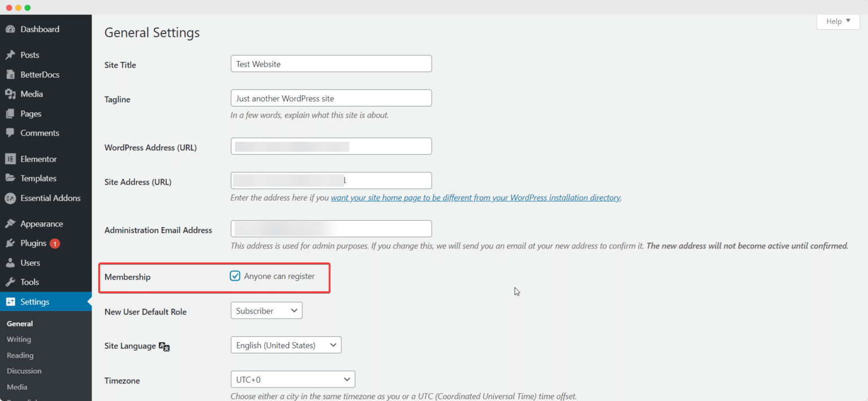The height and width of the screenshot is (401, 868).
Task: Open the Site Language dropdown menu
Action: (285, 345)
